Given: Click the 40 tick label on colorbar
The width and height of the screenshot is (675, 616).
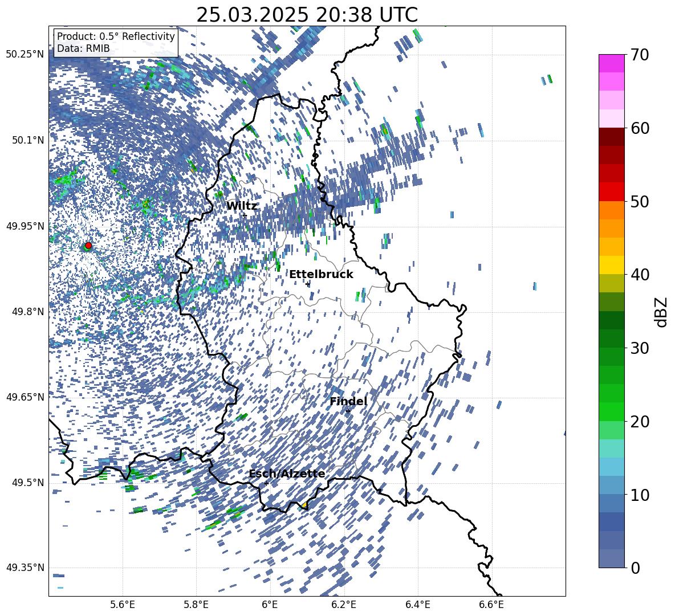Looking at the screenshot, I should click(x=639, y=275).
